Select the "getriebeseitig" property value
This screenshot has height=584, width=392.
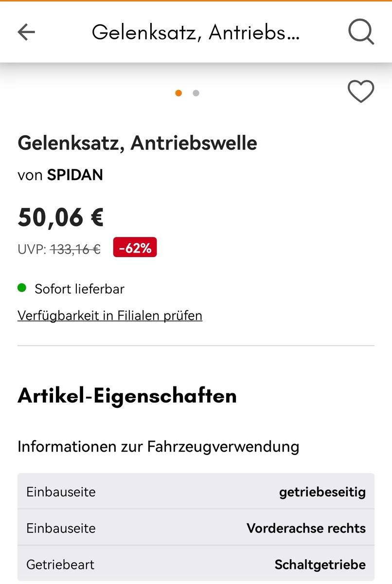322,492
